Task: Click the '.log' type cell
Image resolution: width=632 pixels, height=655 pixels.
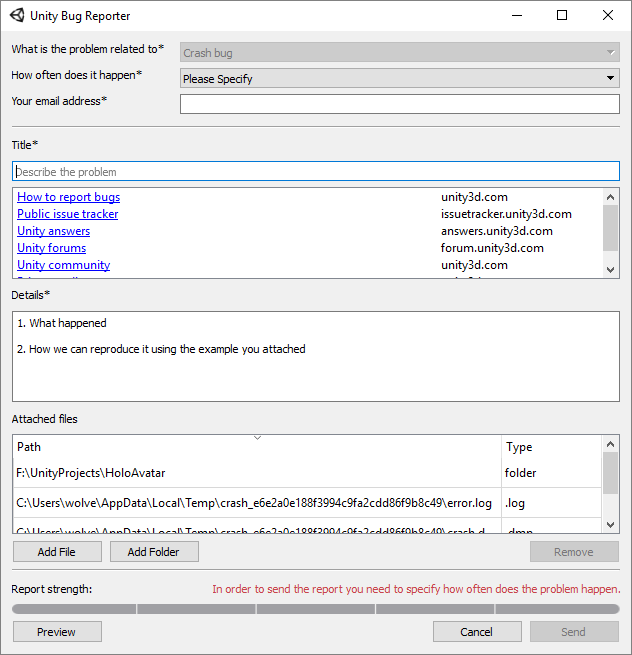Action: pos(551,503)
